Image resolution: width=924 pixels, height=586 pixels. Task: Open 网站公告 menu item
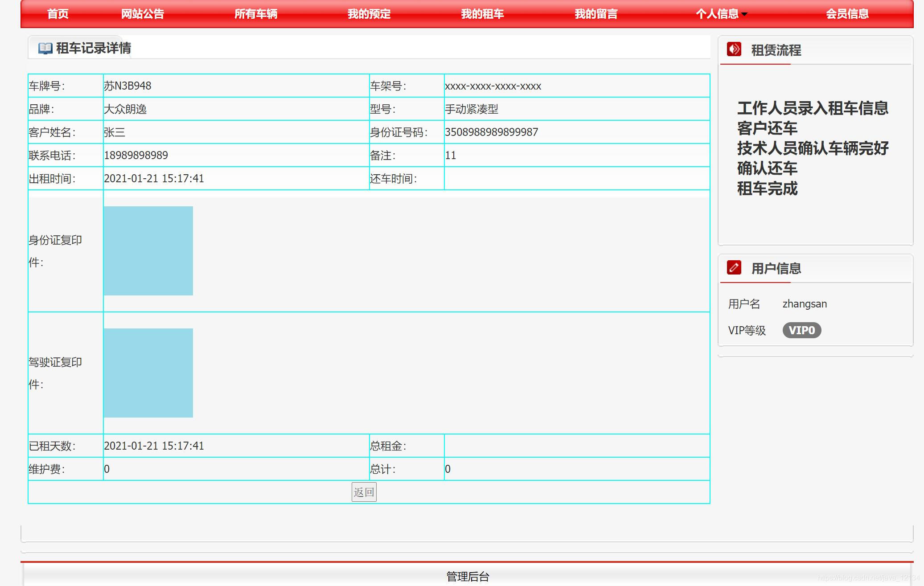143,14
